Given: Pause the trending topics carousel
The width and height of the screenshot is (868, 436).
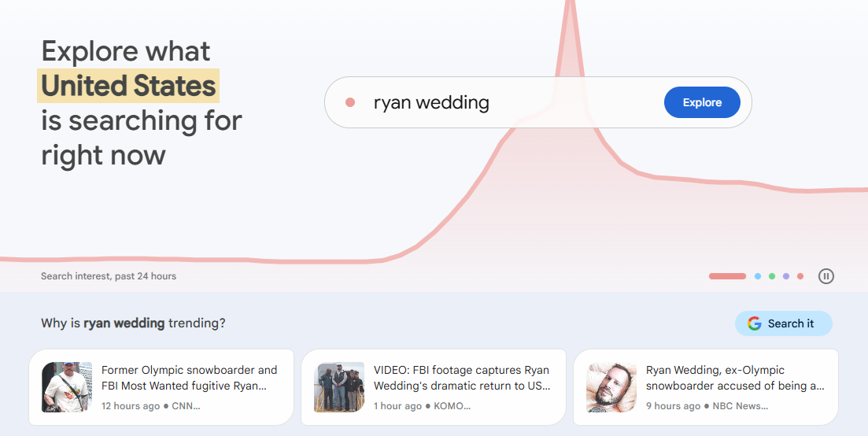Looking at the screenshot, I should click(x=826, y=276).
